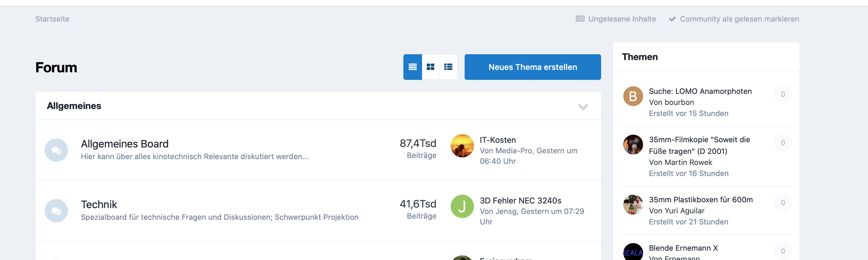The width and height of the screenshot is (868, 260).
Task: Open Ungelesene Inhalte
Action: pyautogui.click(x=622, y=19)
